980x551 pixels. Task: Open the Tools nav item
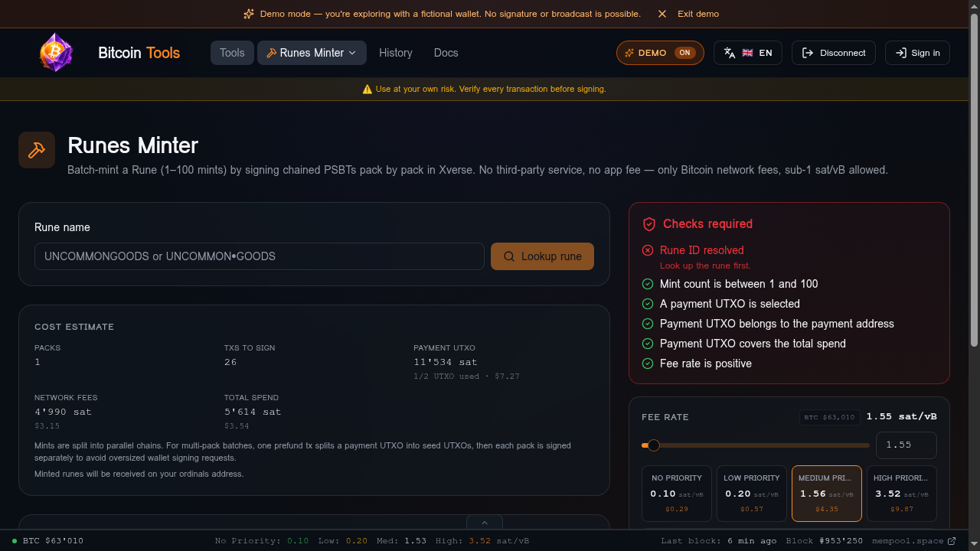coord(232,53)
